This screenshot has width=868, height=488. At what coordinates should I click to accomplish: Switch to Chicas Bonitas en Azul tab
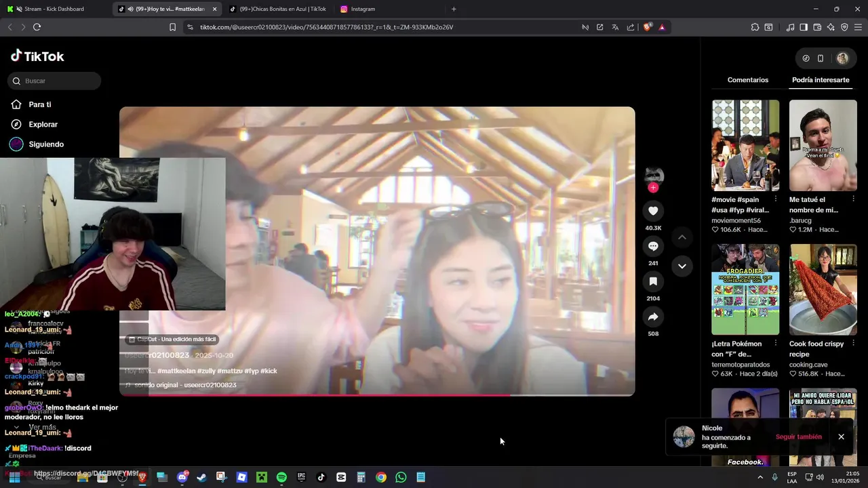pyautogui.click(x=278, y=9)
